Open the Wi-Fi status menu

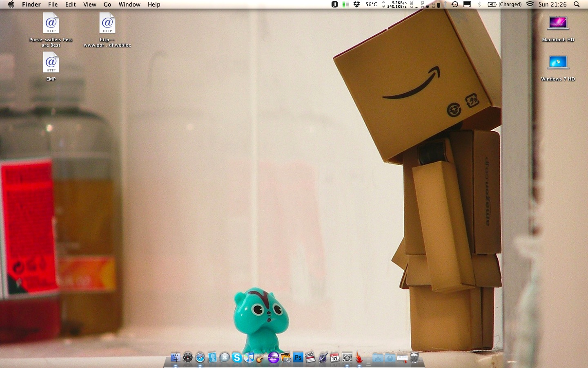530,4
